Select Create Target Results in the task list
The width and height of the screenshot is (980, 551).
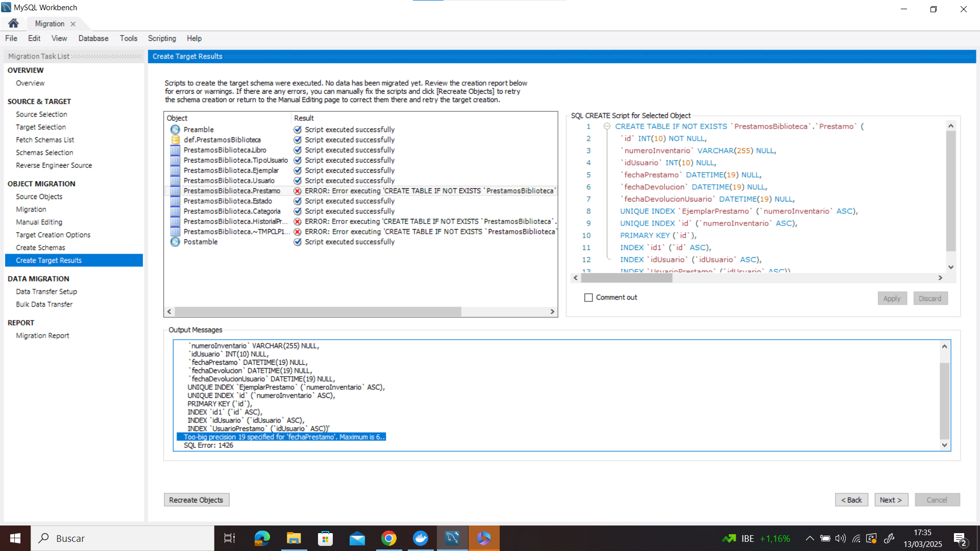(x=48, y=260)
